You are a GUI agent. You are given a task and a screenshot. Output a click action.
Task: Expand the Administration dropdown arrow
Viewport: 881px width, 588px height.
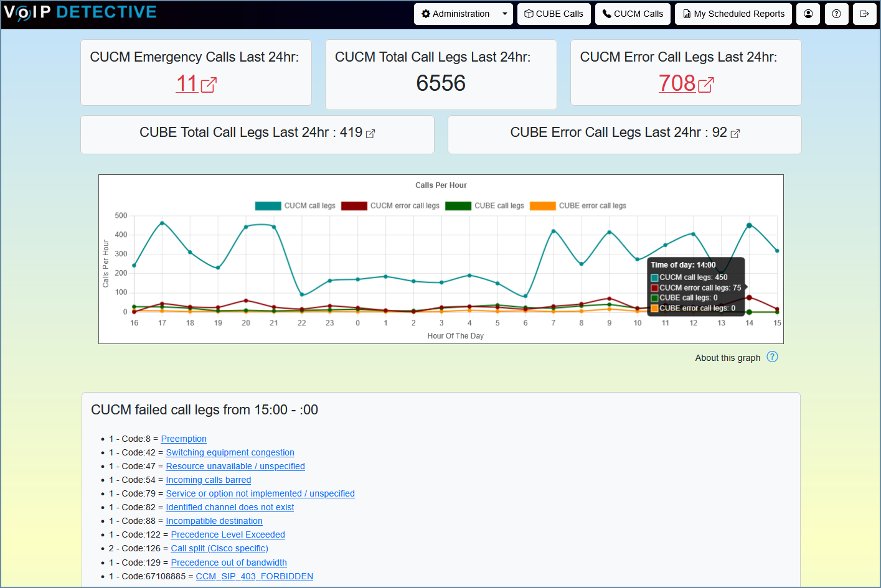click(x=505, y=14)
